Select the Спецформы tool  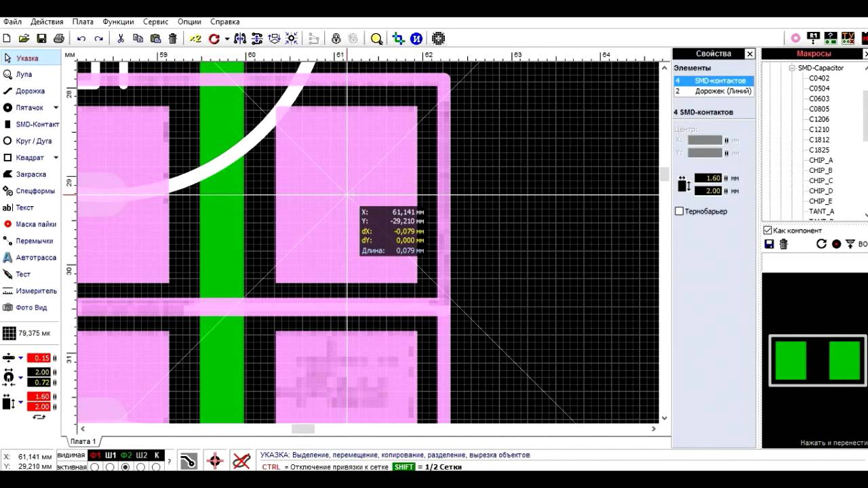[x=30, y=191]
